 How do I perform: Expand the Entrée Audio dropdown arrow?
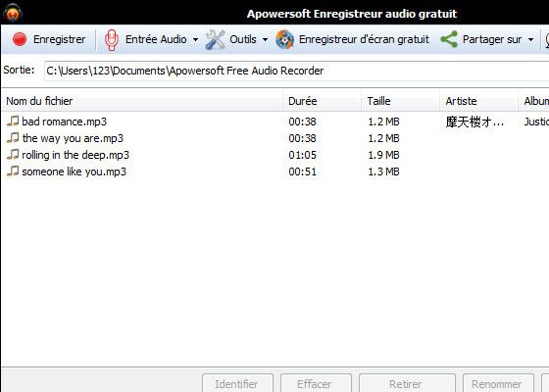point(195,39)
